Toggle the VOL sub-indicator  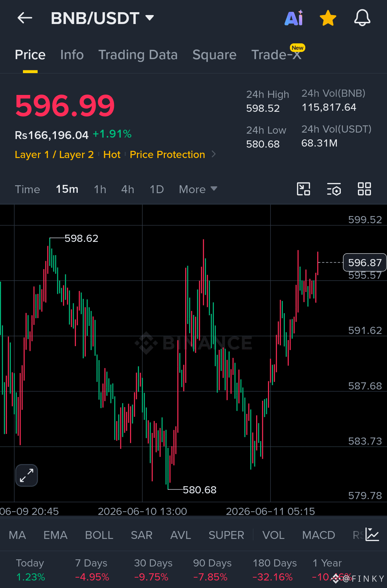point(273,535)
